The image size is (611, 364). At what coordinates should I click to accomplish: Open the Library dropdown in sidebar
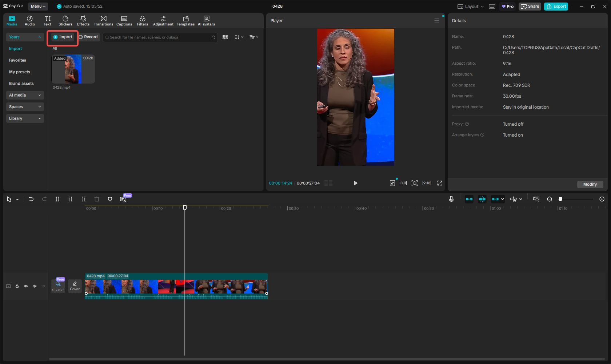(25, 118)
